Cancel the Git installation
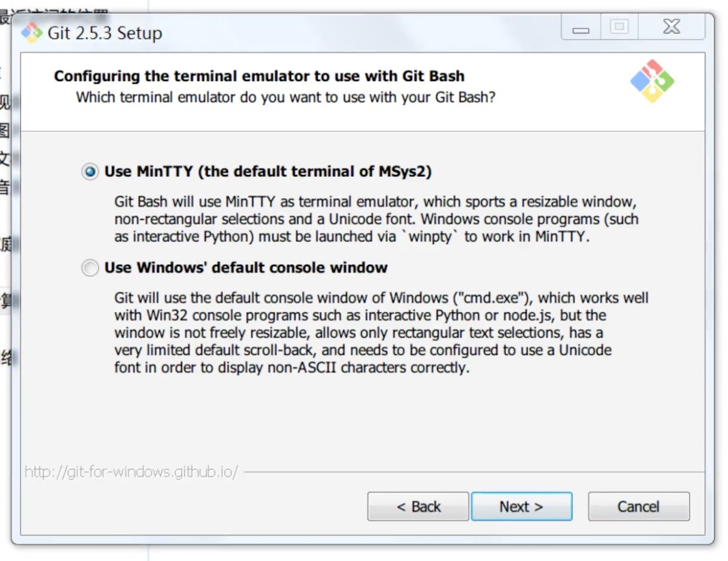 tap(638, 506)
